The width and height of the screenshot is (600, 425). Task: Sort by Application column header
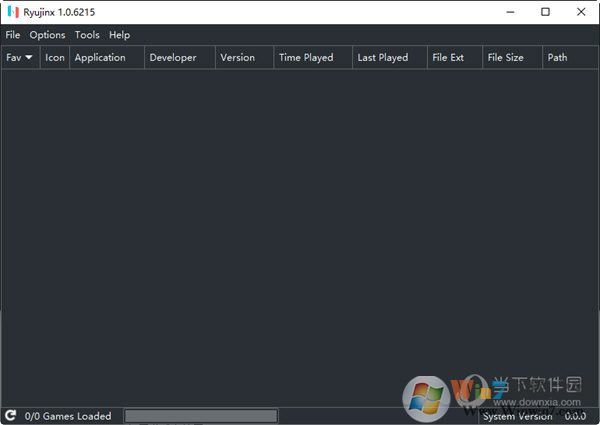click(107, 57)
